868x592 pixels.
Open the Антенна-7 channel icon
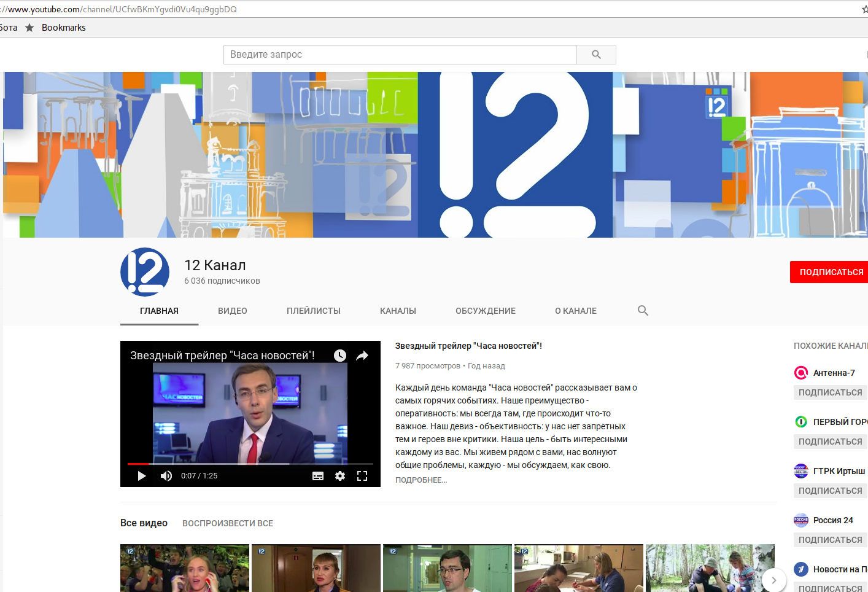(x=801, y=373)
